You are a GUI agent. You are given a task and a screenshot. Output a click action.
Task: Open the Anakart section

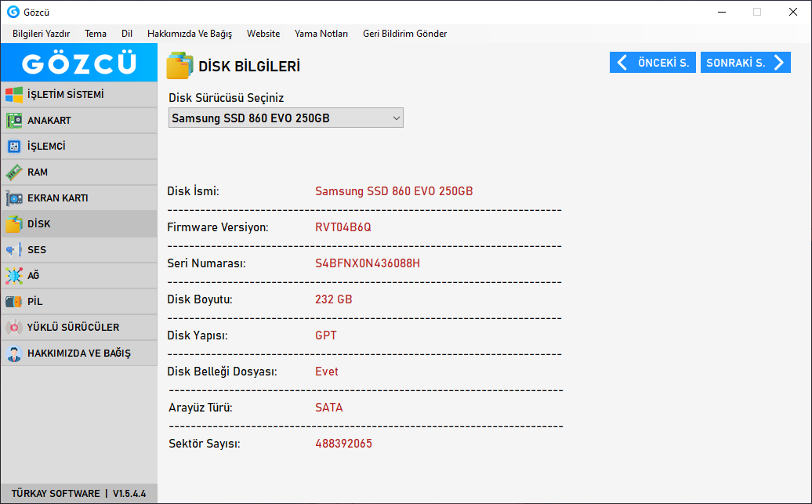[x=79, y=121]
